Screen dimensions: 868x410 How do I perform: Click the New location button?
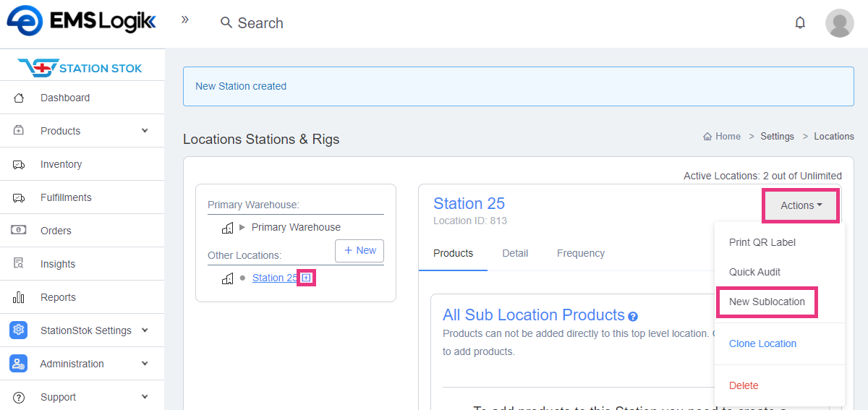tap(359, 250)
